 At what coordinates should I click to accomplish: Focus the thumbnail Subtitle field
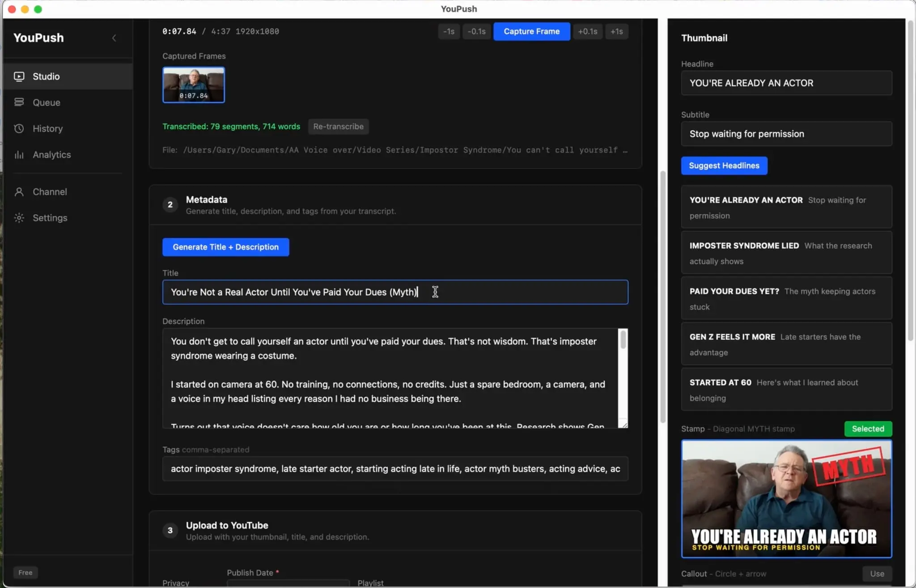coord(786,134)
